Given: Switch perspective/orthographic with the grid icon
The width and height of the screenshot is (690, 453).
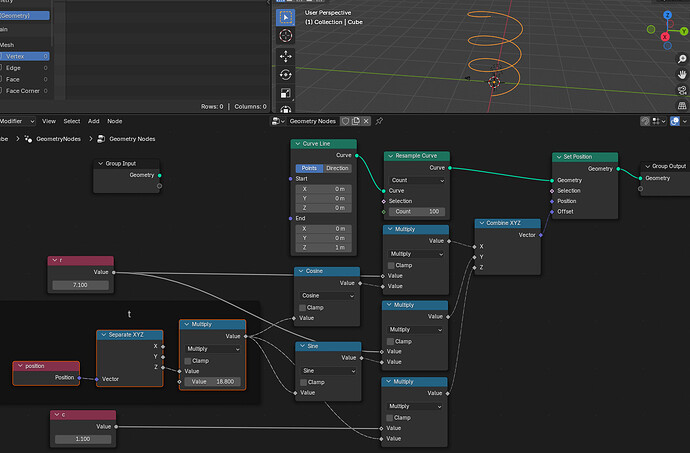Looking at the screenshot, I should [682, 106].
